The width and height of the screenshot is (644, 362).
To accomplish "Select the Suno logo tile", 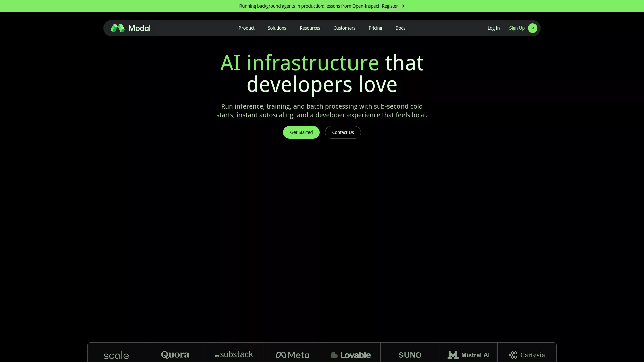I will [410, 352].
